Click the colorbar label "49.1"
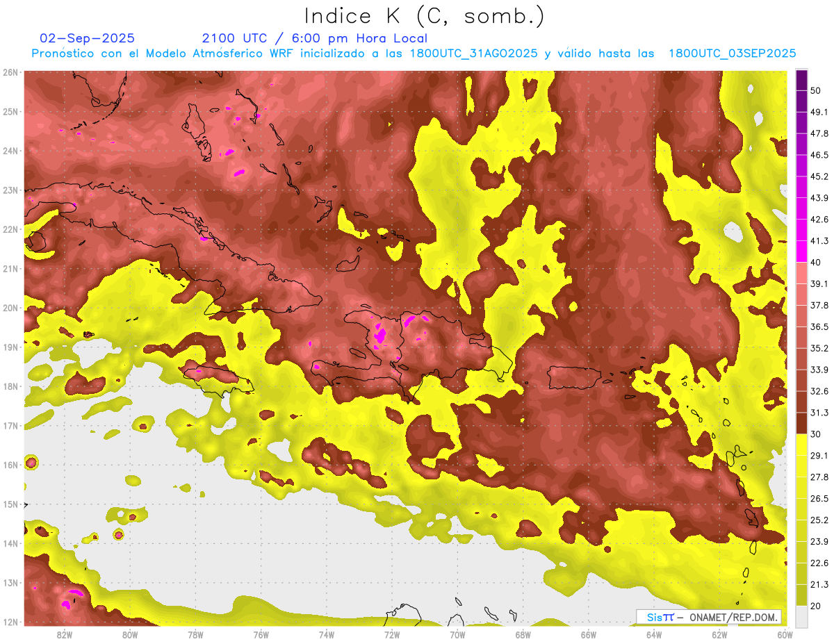The height and width of the screenshot is (644, 834). pyautogui.click(x=819, y=112)
